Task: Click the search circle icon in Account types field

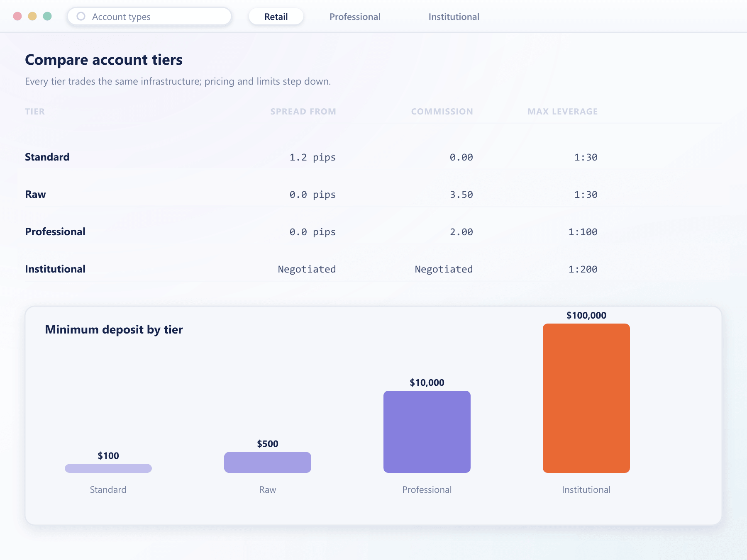Action: pyautogui.click(x=81, y=16)
